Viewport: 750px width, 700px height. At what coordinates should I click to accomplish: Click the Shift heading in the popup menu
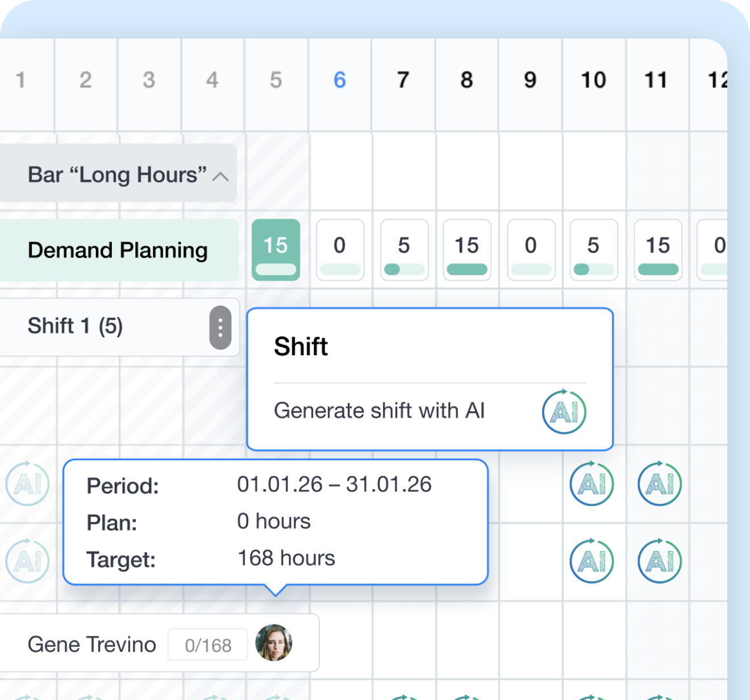click(x=301, y=347)
